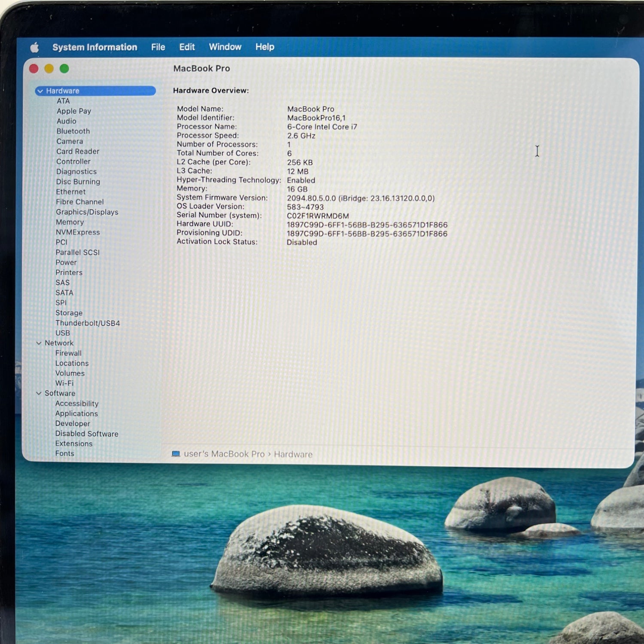Open the System Information app menu

[x=95, y=47]
